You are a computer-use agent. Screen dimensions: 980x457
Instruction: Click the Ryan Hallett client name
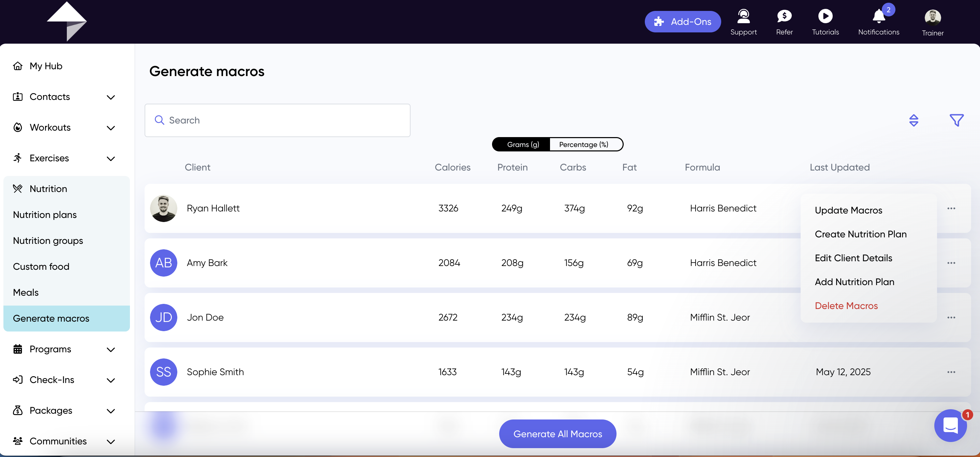pyautogui.click(x=213, y=208)
